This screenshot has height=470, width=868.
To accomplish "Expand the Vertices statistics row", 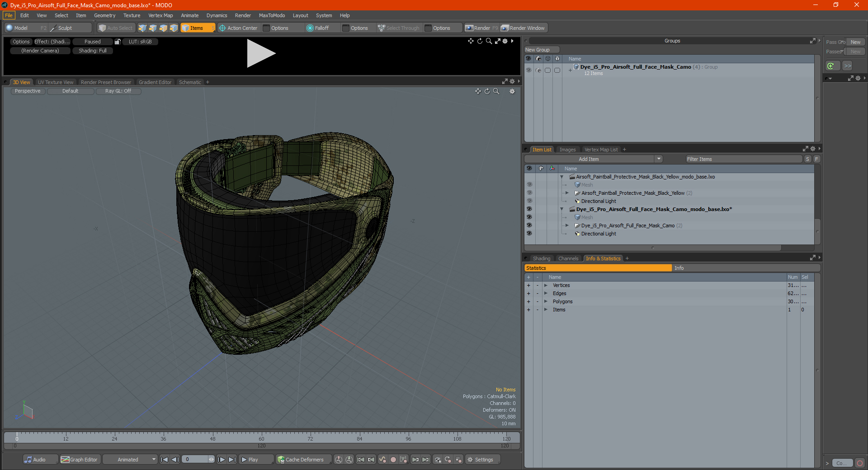I will 546,285.
